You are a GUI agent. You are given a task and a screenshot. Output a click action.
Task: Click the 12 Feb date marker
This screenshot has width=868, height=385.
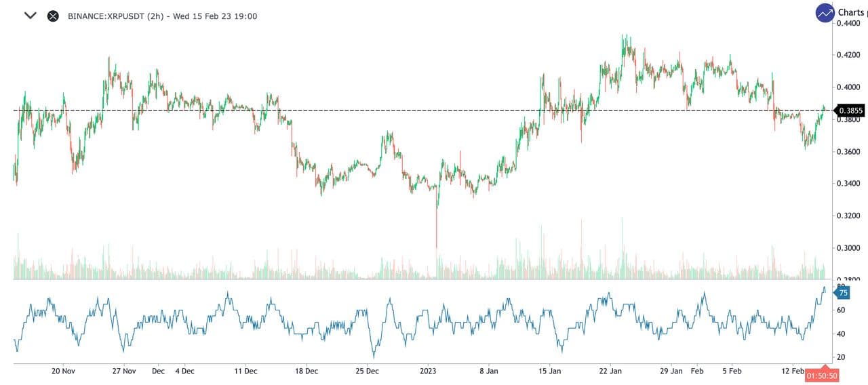[793, 371]
